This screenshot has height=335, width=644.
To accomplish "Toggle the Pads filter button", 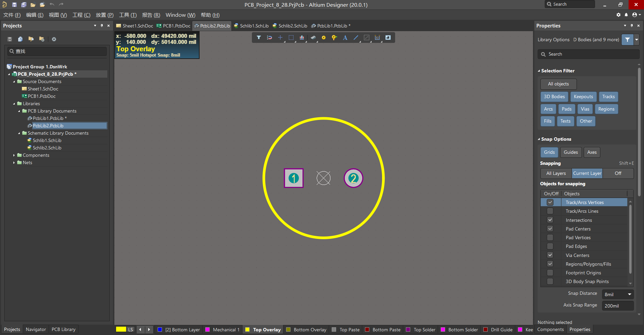I will tap(567, 109).
